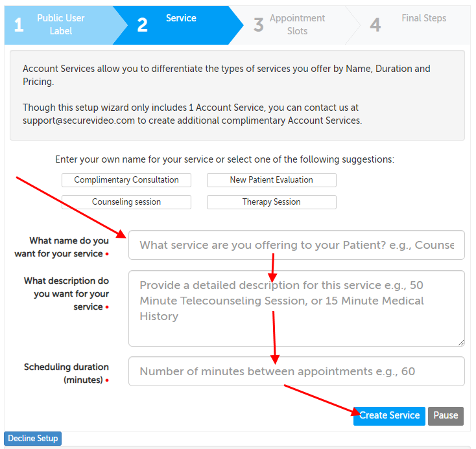This screenshot has height=449, width=476.
Task: Click the support@securevideo.com email address
Action: coord(78,121)
